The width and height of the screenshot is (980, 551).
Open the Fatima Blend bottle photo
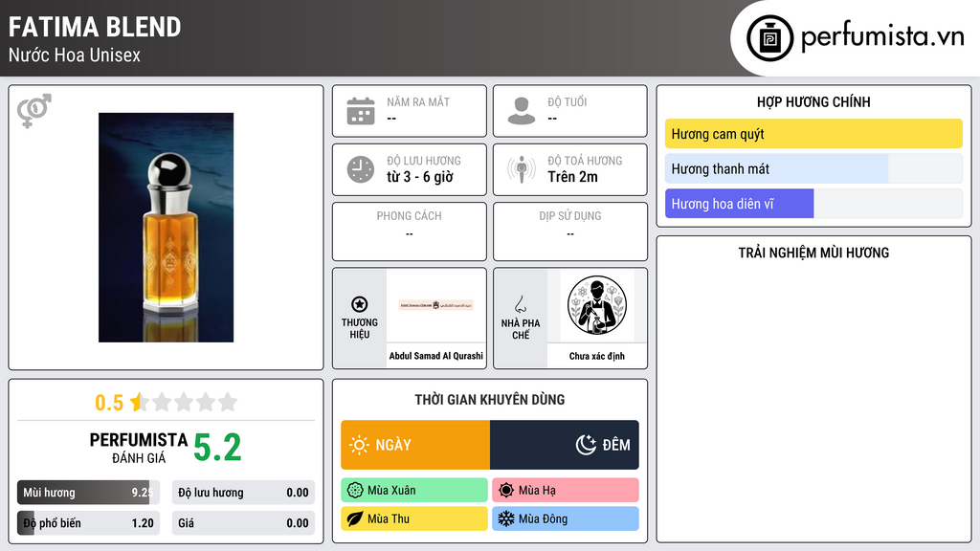click(x=166, y=228)
